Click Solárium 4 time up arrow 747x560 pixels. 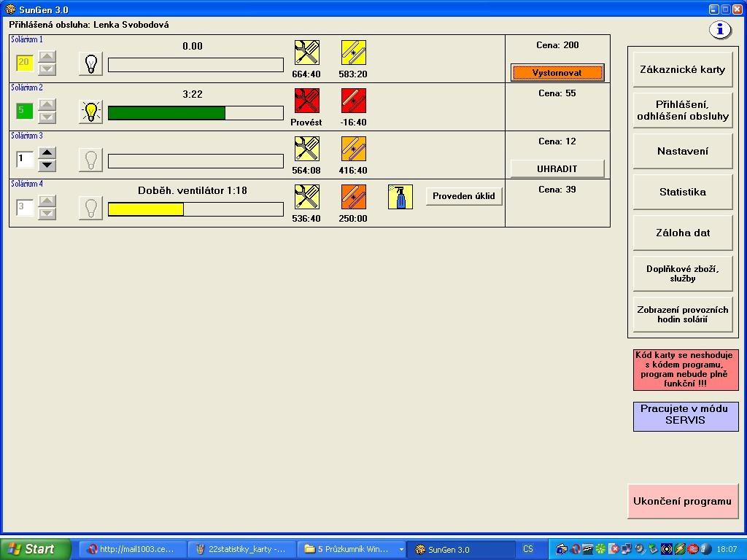(x=47, y=201)
